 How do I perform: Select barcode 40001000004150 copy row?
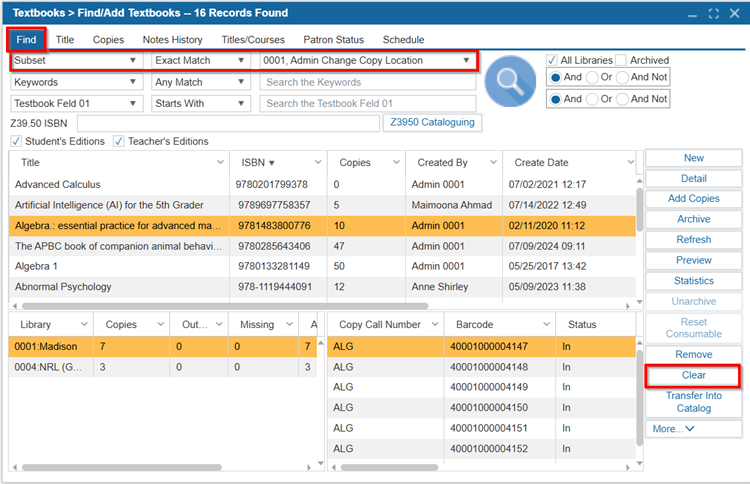(x=482, y=408)
